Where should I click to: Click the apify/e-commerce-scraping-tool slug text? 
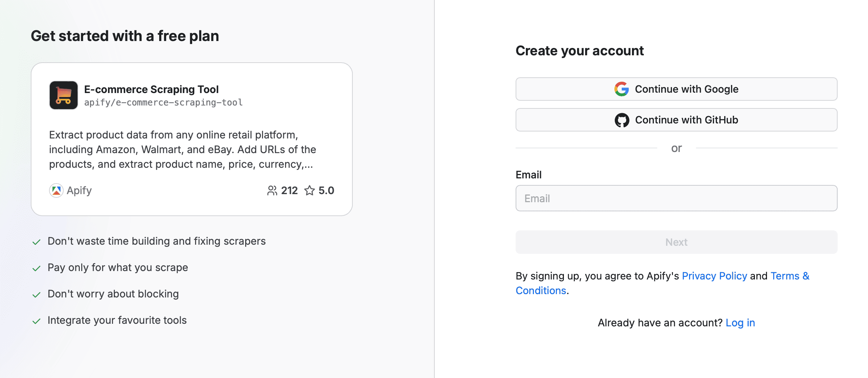pos(164,103)
